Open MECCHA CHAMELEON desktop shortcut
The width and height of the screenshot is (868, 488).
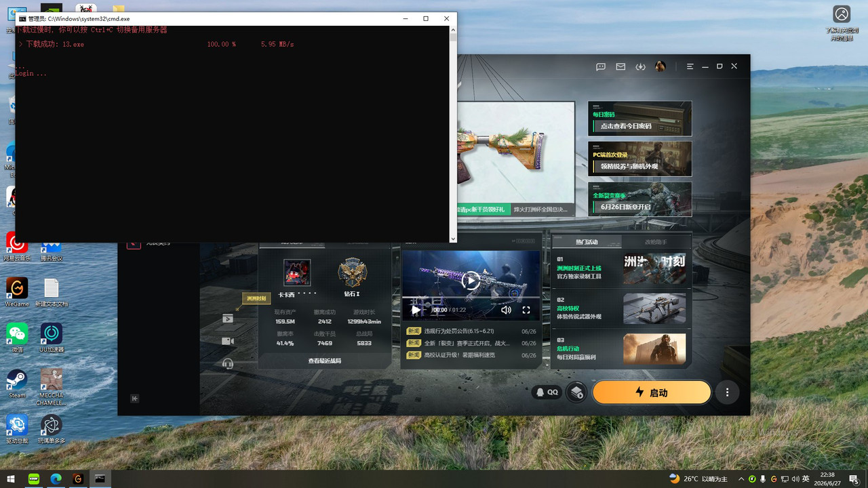52,387
